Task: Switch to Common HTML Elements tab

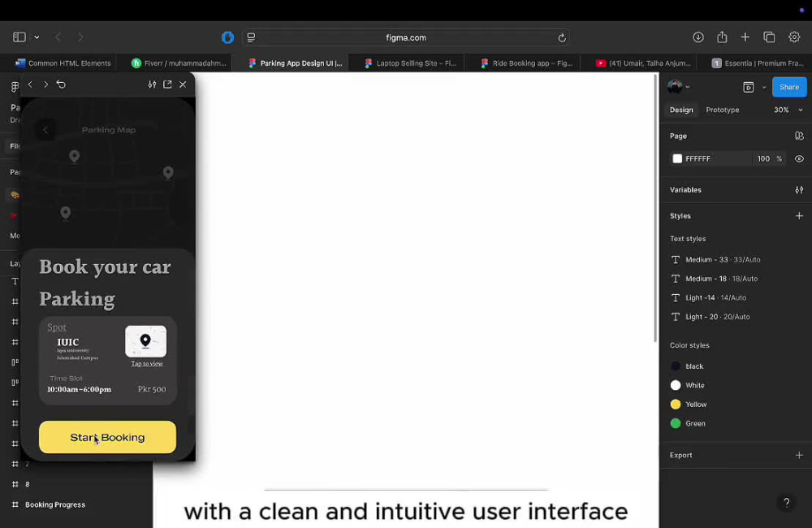Action: (x=63, y=63)
